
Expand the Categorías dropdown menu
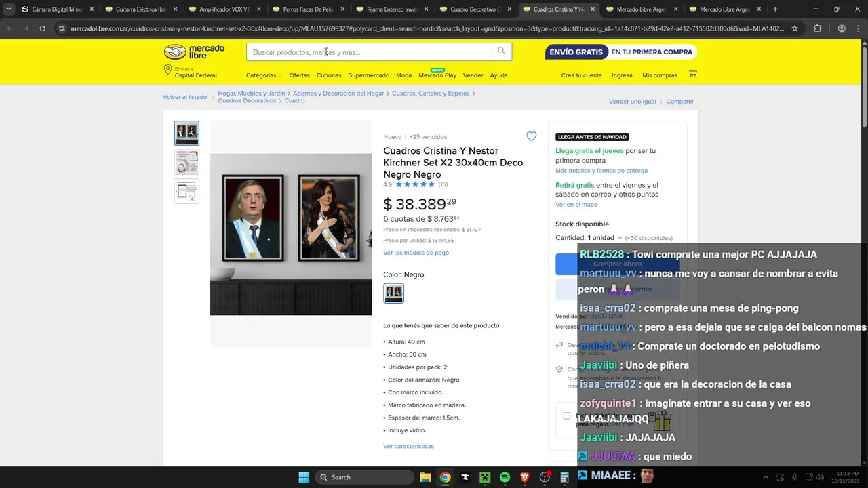click(264, 75)
